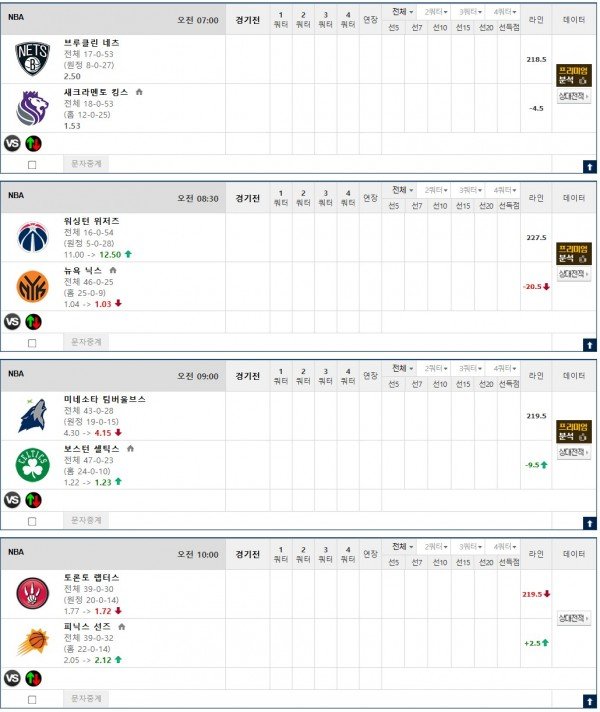
Task: Click the Washington Wizards team logo
Action: click(32, 237)
